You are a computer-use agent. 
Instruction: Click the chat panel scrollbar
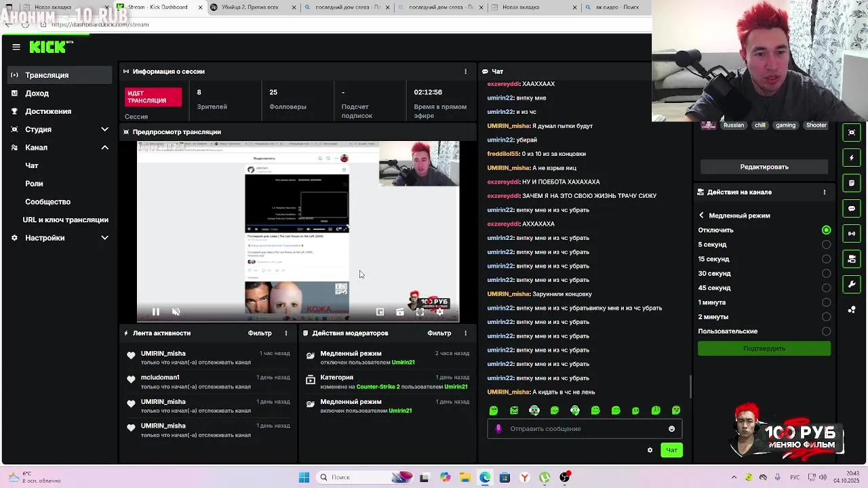[690, 387]
